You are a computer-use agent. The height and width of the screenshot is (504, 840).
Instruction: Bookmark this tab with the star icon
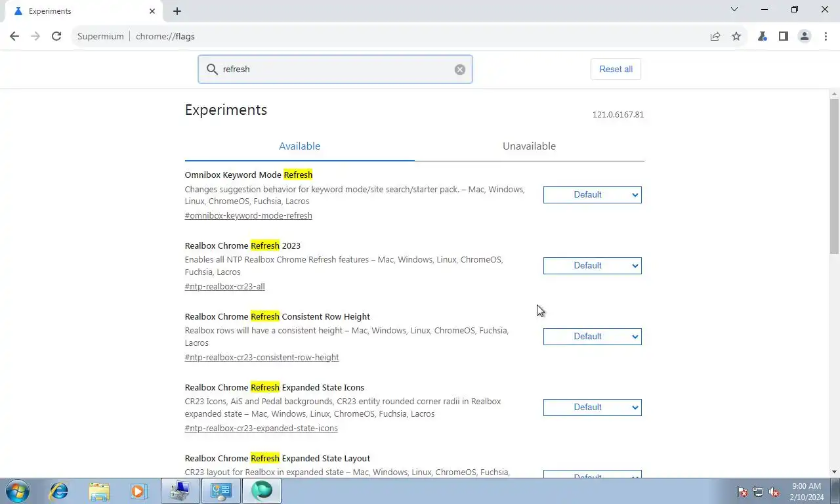[736, 37]
